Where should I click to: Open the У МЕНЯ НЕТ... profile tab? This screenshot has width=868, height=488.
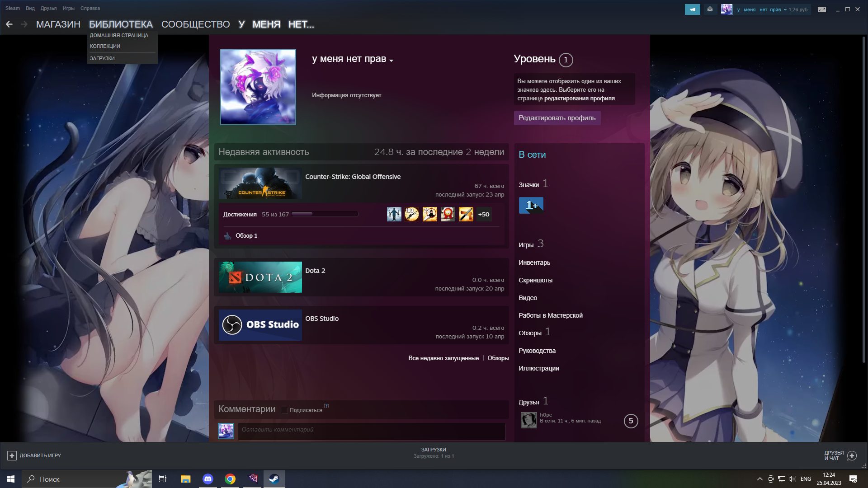click(276, 24)
